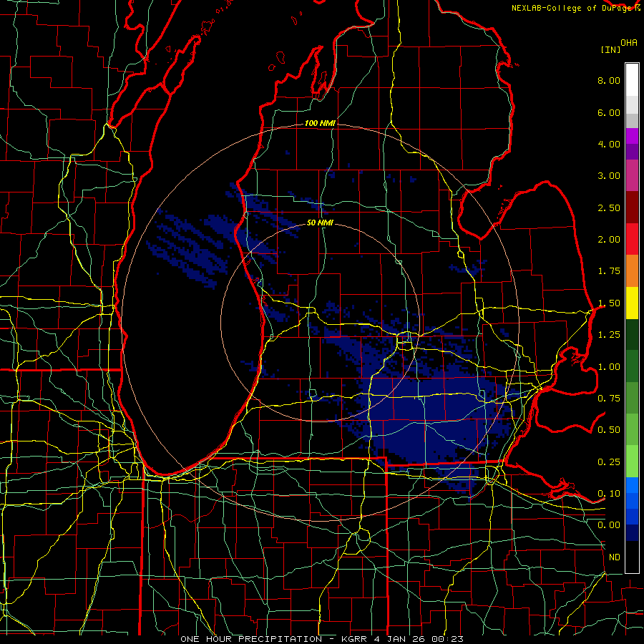644x644 pixels.
Task: Click the 2.00 legend value
Action: [x=609, y=240]
